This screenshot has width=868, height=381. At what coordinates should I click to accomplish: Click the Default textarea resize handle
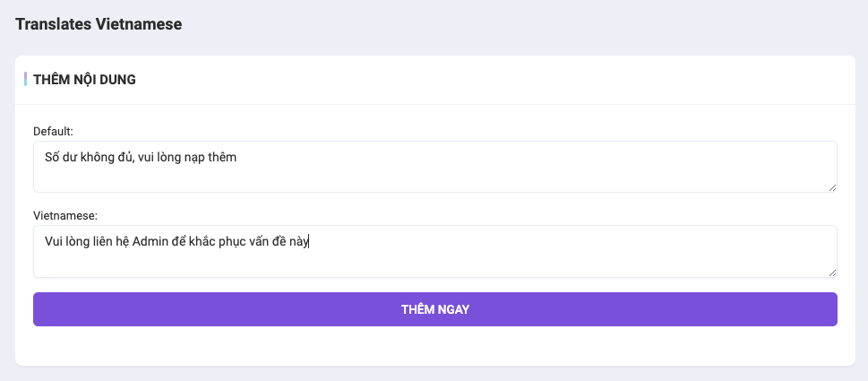coord(832,186)
